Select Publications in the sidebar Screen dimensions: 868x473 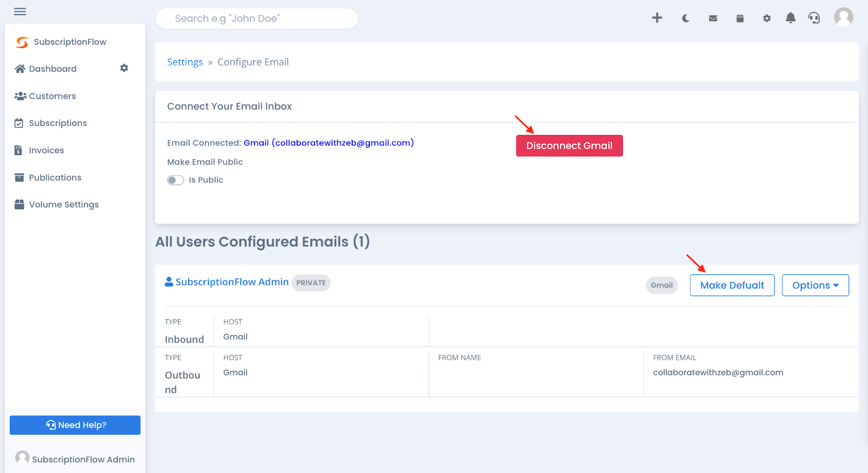(x=55, y=177)
